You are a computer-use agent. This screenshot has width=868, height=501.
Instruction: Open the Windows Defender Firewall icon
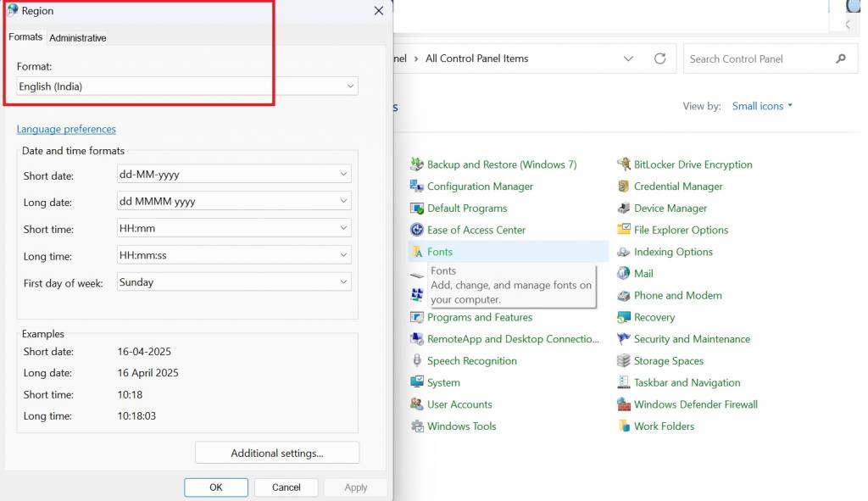(x=624, y=404)
